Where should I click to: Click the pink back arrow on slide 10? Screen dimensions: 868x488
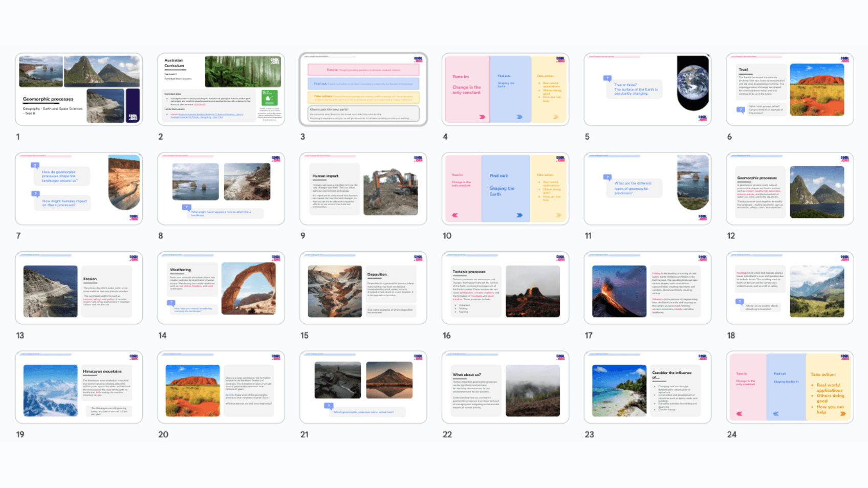pos(455,215)
